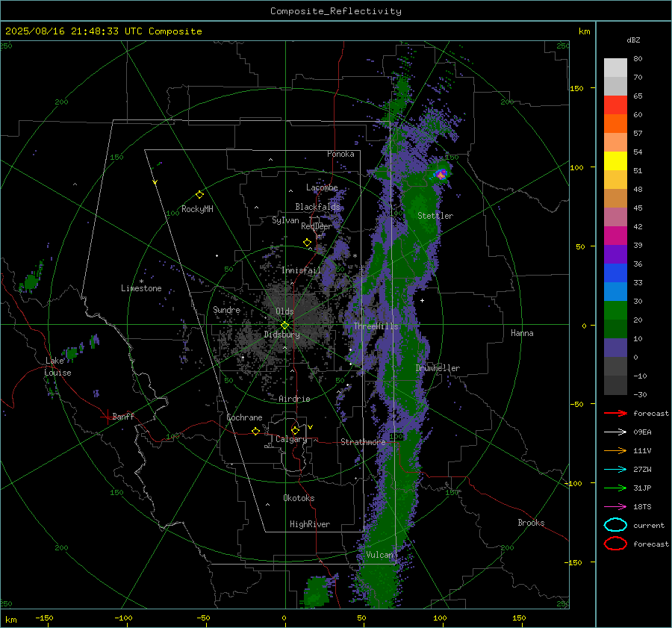Click the white 09EA arrow icon
672x628 pixels.
coord(615,432)
